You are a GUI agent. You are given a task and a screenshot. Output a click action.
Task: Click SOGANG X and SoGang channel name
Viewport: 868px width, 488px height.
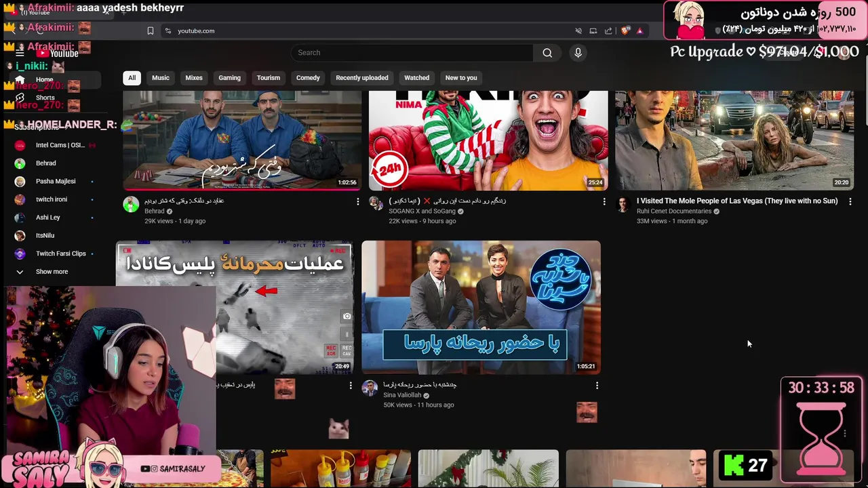(422, 211)
